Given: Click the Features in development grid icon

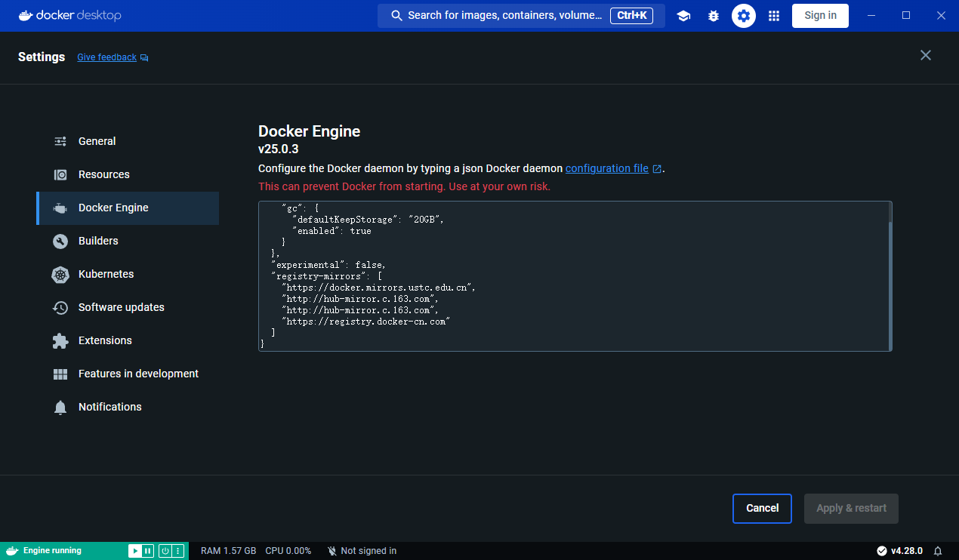Looking at the screenshot, I should pos(60,374).
